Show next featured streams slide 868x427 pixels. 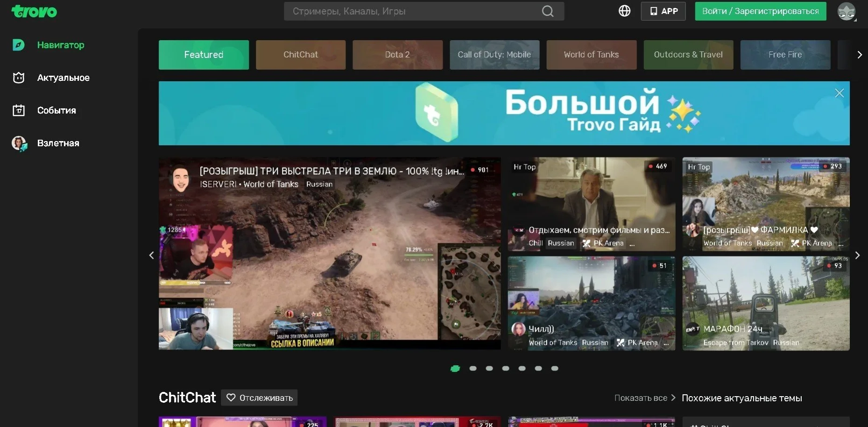[857, 255]
